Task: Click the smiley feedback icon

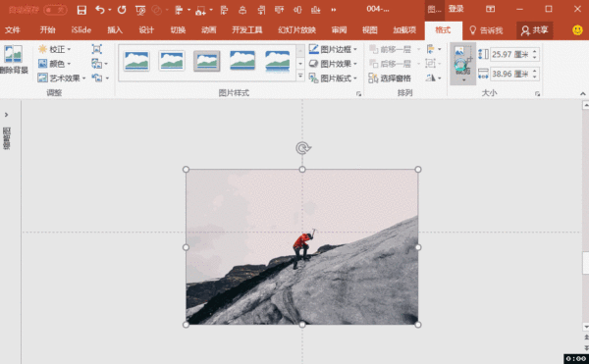Action: click(x=577, y=30)
